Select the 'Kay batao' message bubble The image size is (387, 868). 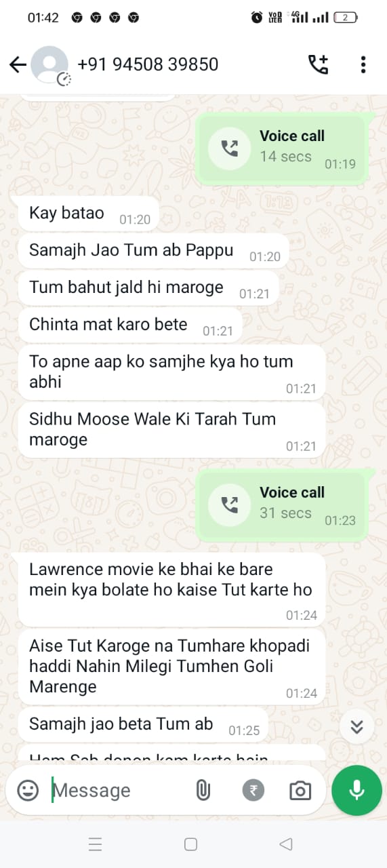point(86,214)
